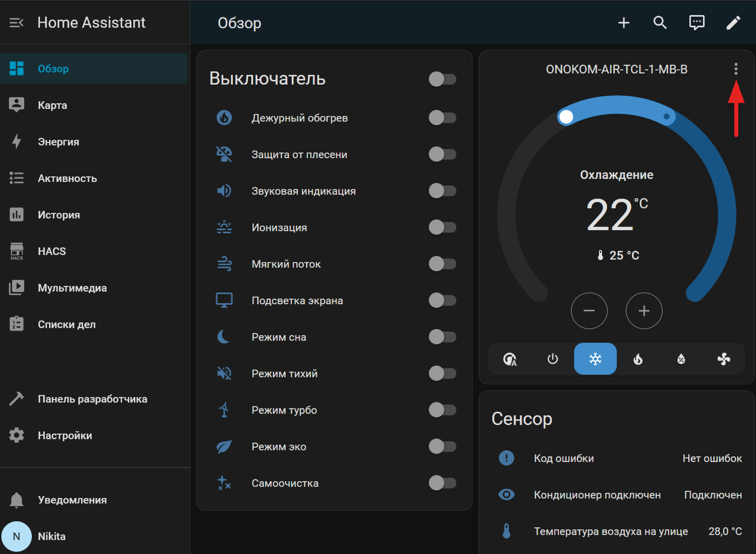Open search with the magnifier icon

tap(660, 23)
